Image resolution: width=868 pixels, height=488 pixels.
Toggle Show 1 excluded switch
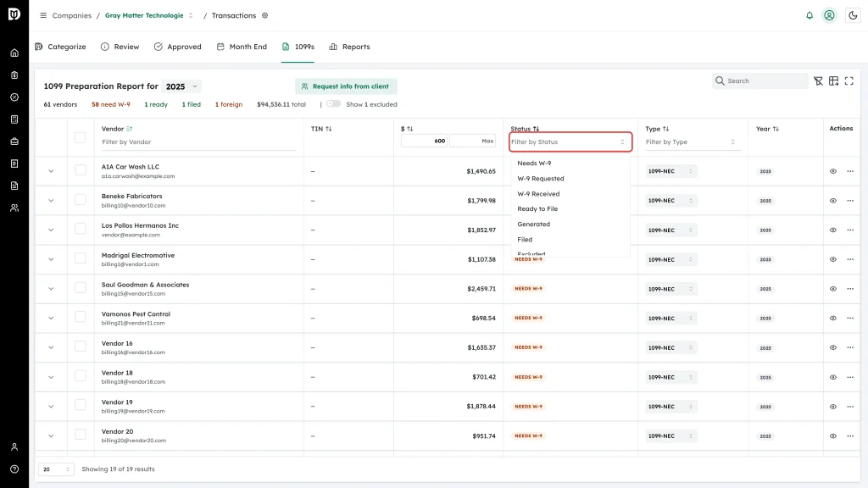pyautogui.click(x=333, y=104)
